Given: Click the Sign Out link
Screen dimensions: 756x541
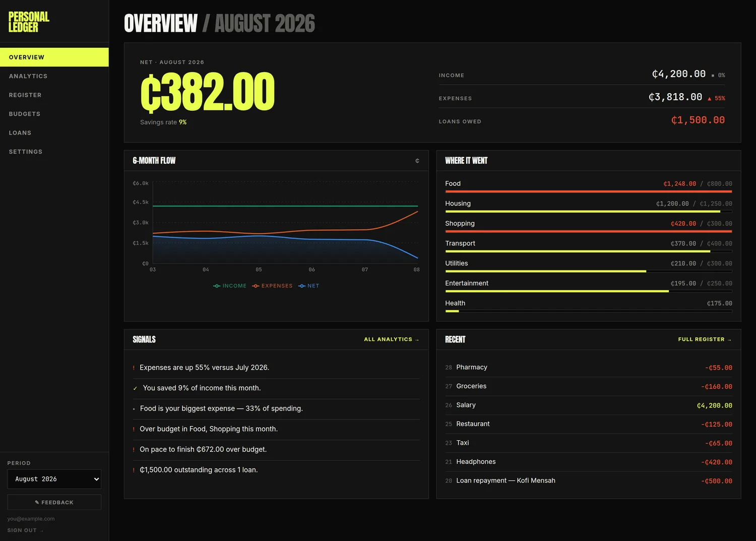Looking at the screenshot, I should pos(25,530).
